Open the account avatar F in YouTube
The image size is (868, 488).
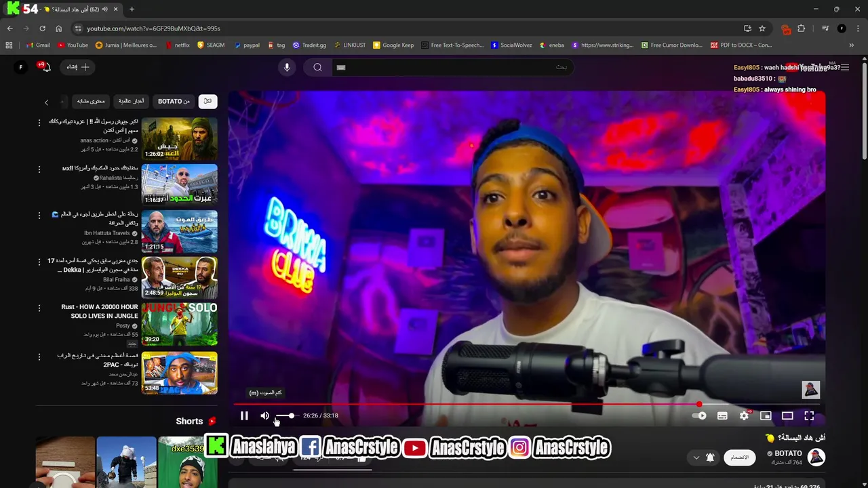click(20, 67)
